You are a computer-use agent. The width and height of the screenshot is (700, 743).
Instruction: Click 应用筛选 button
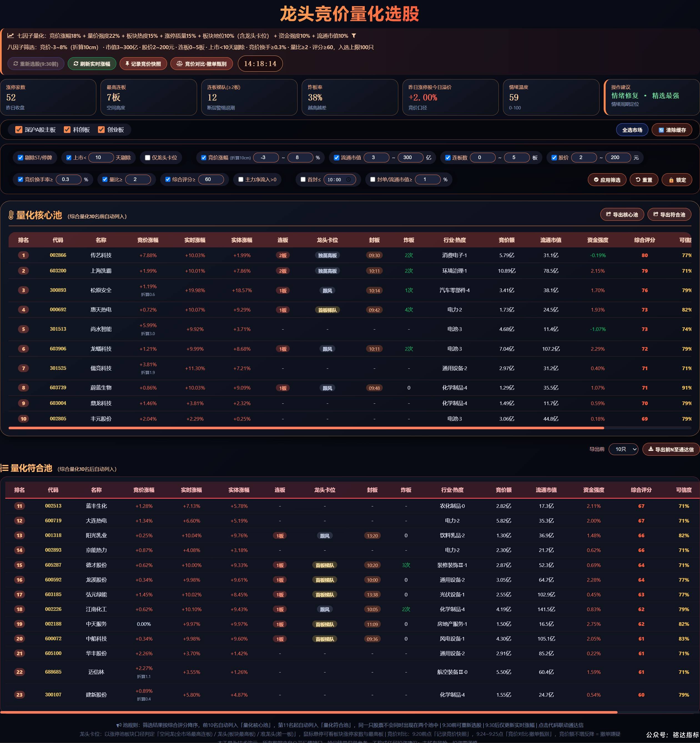click(x=607, y=180)
